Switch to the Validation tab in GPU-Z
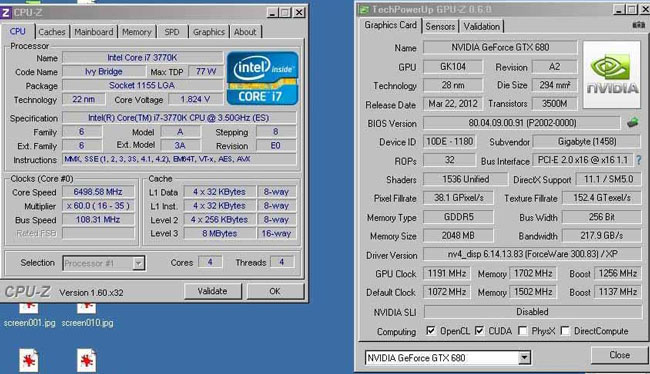This screenshot has width=650, height=374. point(481,27)
